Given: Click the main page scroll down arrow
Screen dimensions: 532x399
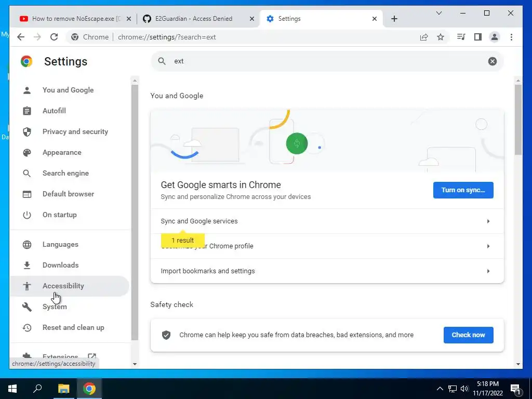Looking at the screenshot, I should pyautogui.click(x=518, y=364).
